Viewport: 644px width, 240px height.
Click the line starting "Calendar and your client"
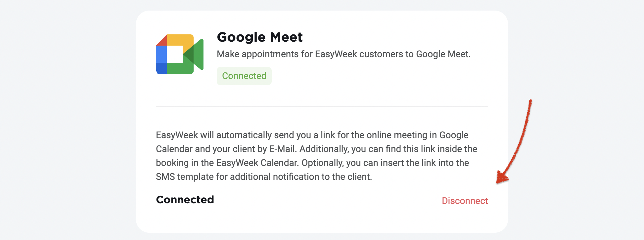316,149
